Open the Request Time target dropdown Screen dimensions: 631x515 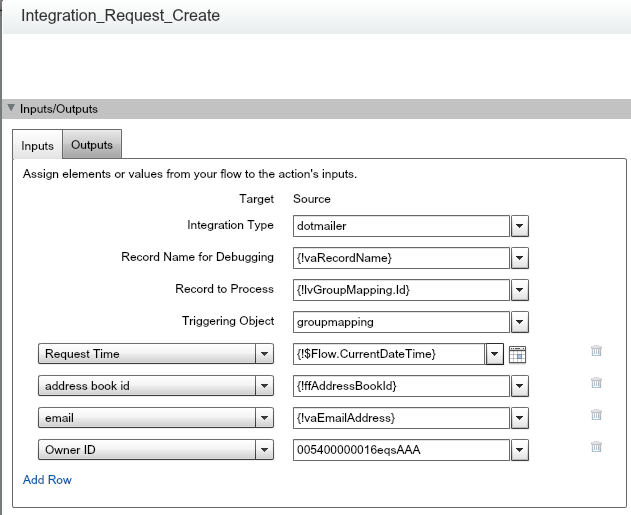[264, 353]
